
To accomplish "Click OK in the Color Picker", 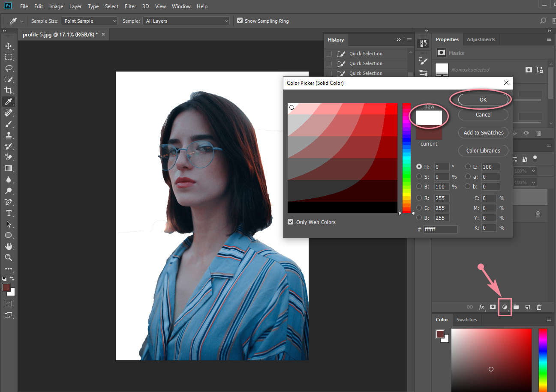I will pyautogui.click(x=483, y=99).
